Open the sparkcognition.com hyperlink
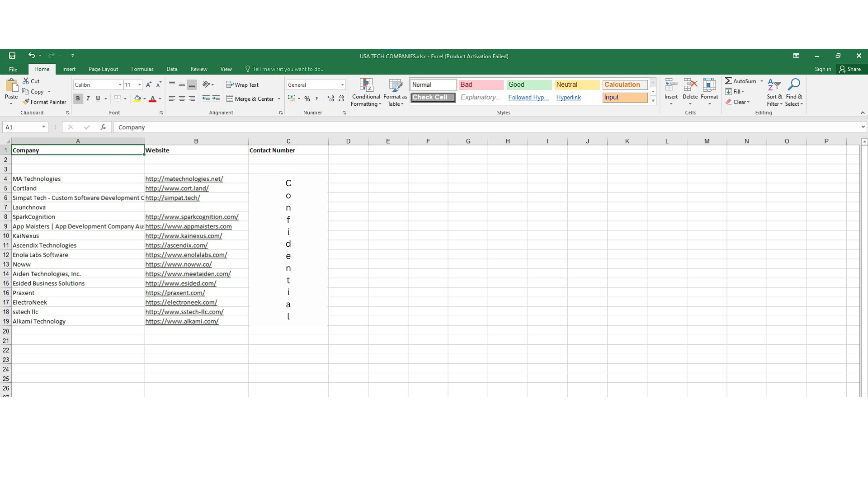Screen dimensions: 868x488 point(192,217)
